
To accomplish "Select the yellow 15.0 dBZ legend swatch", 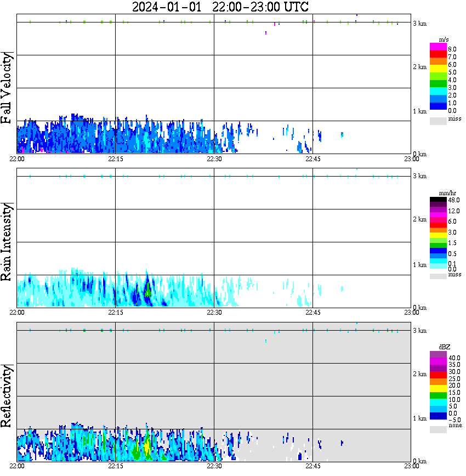I will coord(438,389).
